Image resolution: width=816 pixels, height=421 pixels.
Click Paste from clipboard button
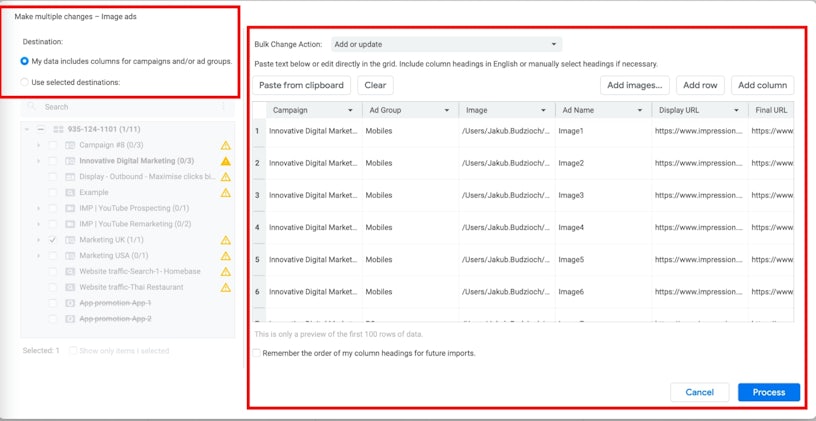pos(301,85)
